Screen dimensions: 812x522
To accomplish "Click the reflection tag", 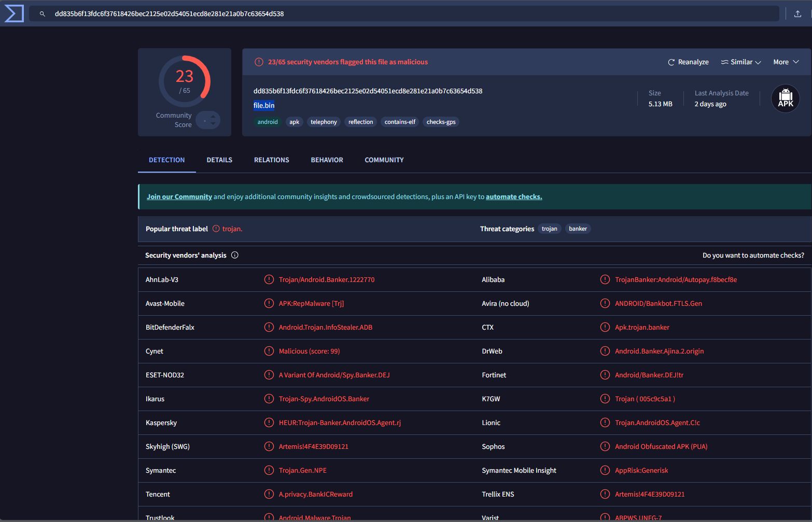I will 361,122.
